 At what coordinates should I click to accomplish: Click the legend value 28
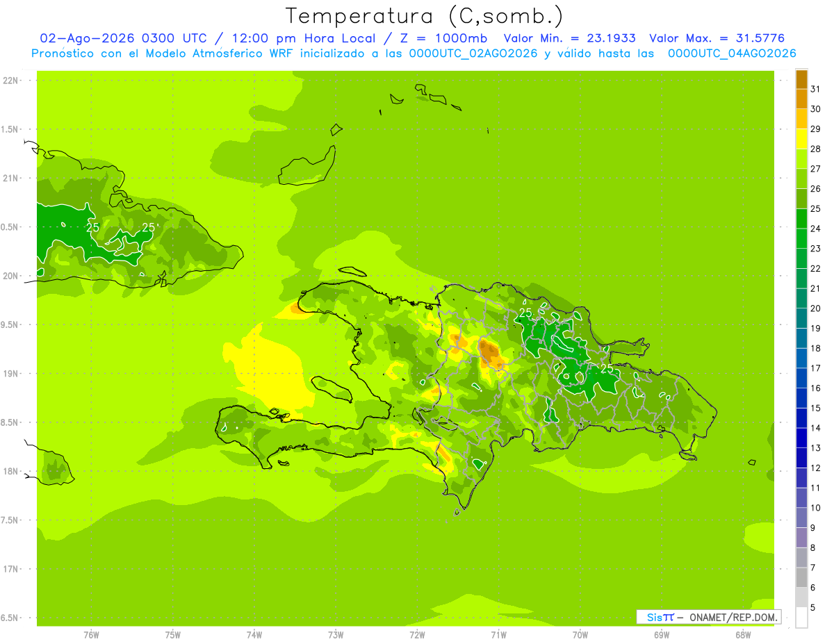(815, 149)
